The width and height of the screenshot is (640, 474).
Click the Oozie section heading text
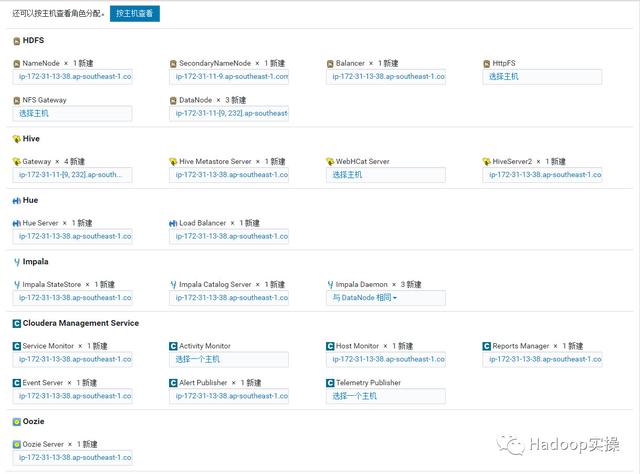[x=33, y=421]
